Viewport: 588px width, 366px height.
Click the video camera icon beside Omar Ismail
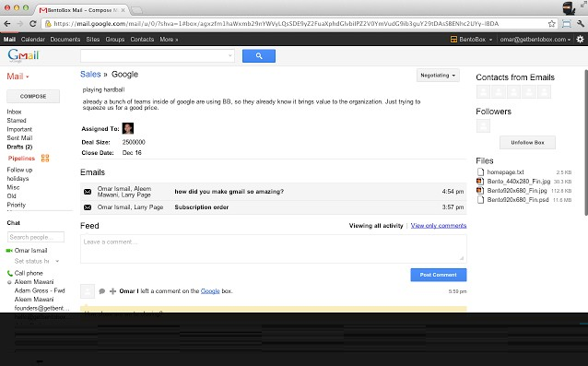(x=9, y=251)
